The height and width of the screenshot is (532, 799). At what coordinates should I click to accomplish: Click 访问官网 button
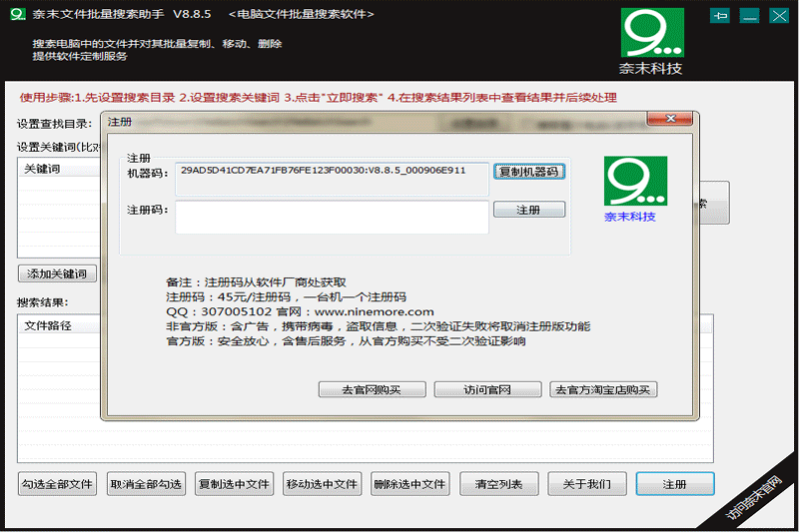(487, 390)
